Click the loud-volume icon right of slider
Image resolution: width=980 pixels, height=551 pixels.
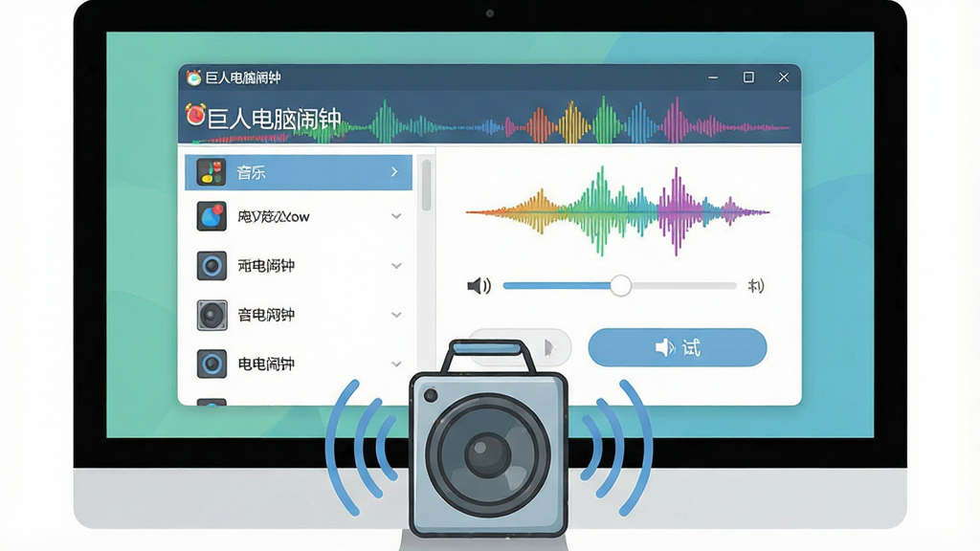[x=756, y=286]
